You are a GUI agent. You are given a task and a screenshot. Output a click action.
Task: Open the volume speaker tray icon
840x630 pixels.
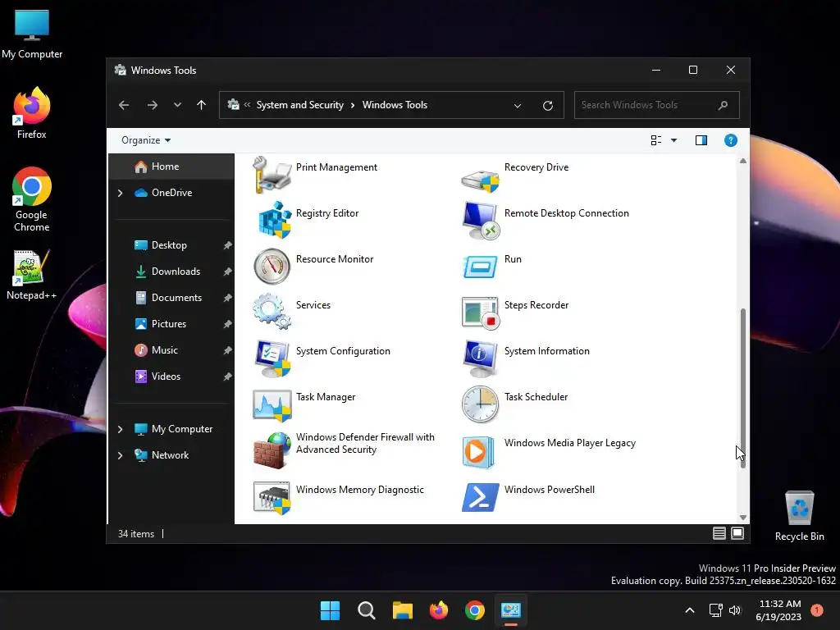click(x=734, y=610)
